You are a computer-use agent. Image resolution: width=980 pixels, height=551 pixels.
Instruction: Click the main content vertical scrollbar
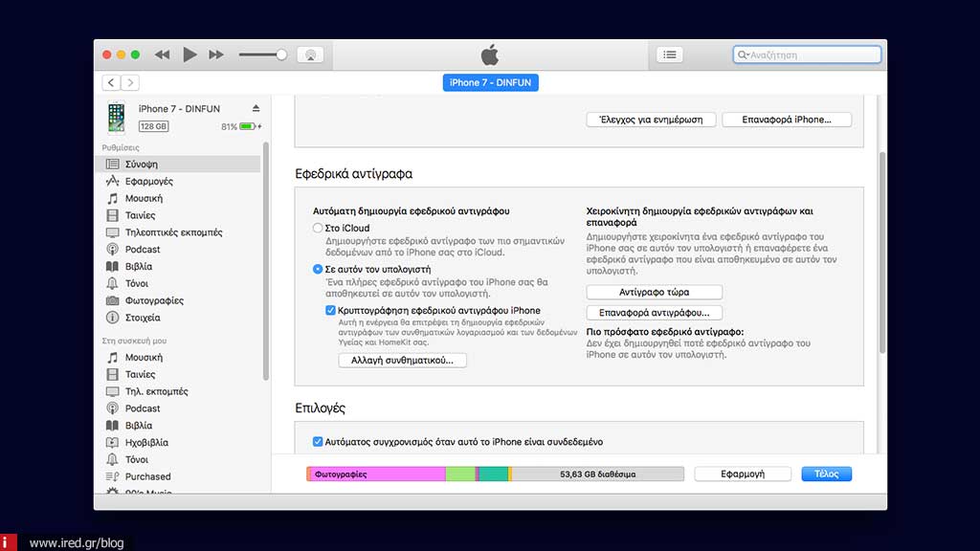(882, 253)
